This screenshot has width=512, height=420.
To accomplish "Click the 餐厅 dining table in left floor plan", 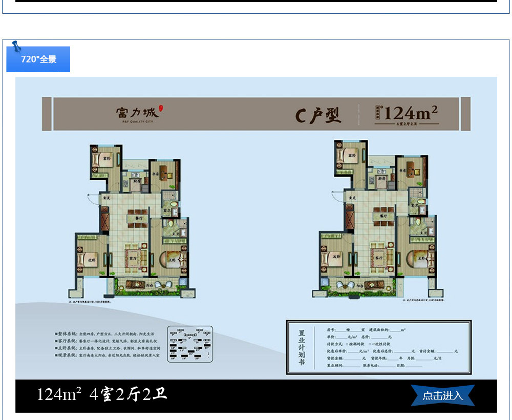I will 137,216.
